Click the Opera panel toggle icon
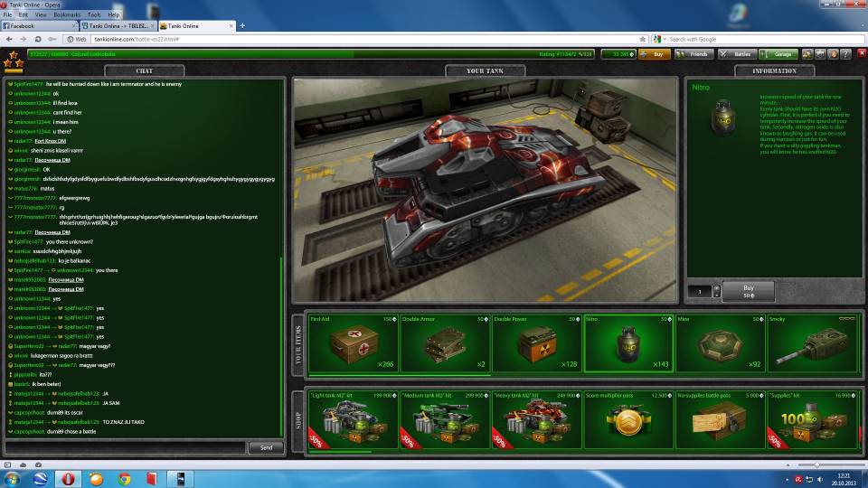 click(x=7, y=465)
